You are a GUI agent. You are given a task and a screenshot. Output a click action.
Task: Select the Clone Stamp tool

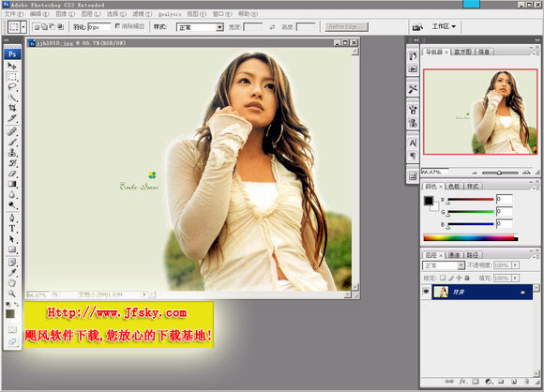(x=12, y=152)
